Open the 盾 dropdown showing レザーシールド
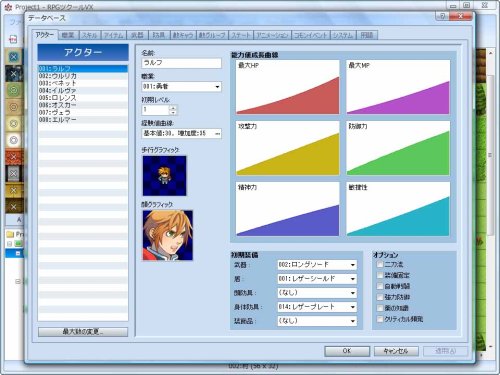The height and width of the screenshot is (375, 500). 317,279
